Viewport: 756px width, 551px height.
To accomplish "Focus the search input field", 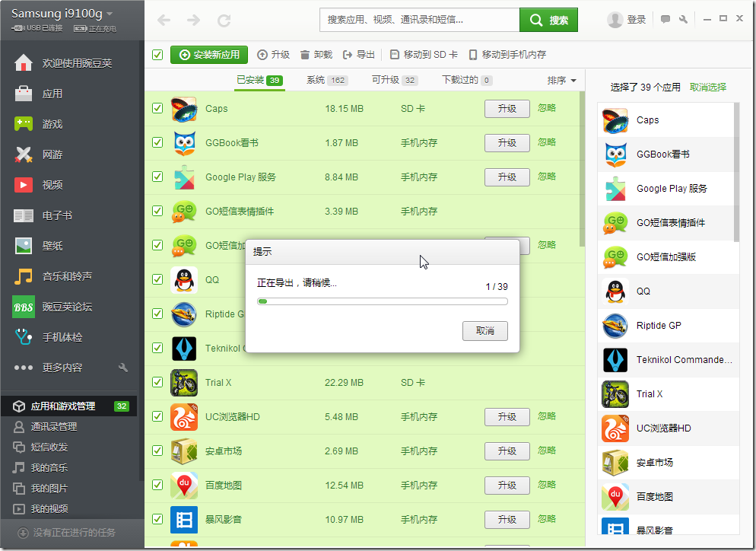I will tap(420, 20).
